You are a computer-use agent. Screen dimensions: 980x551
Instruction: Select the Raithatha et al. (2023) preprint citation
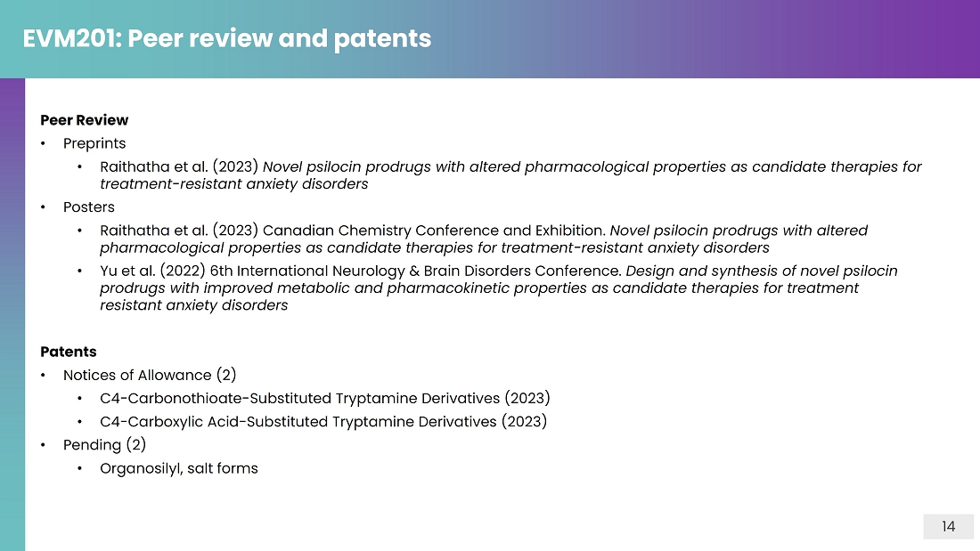tap(510, 175)
